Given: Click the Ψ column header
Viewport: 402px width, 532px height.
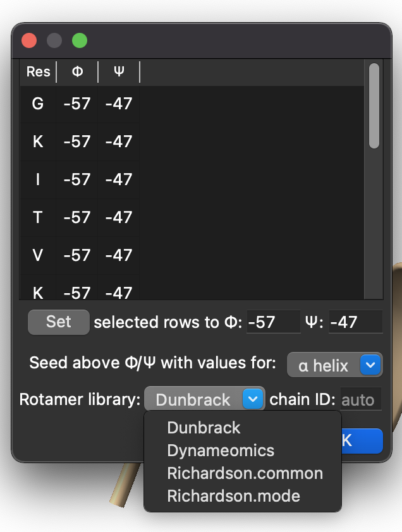Looking at the screenshot, I should tap(119, 72).
